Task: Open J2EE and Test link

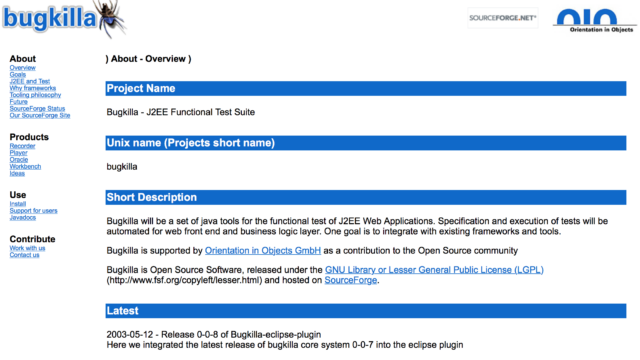Action: tap(29, 81)
